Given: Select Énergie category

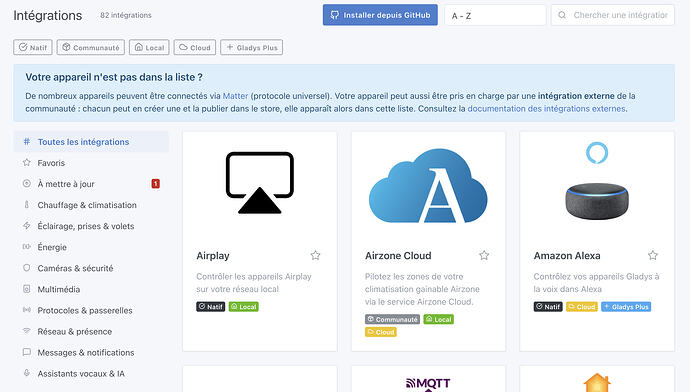Looking at the screenshot, I should point(91,247).
